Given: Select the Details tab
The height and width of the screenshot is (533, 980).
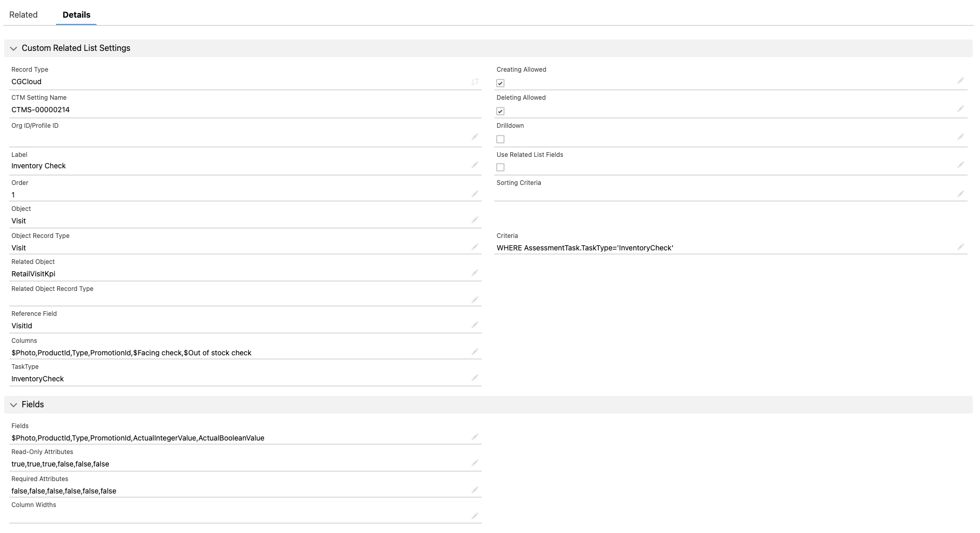Looking at the screenshot, I should (x=76, y=15).
